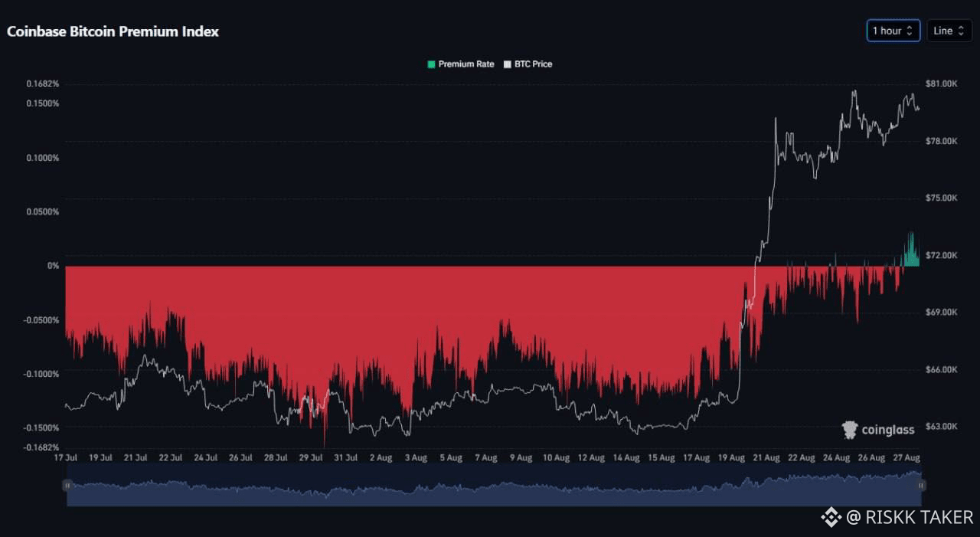Click the 17 Aug date label
The image size is (980, 537).
coord(696,458)
